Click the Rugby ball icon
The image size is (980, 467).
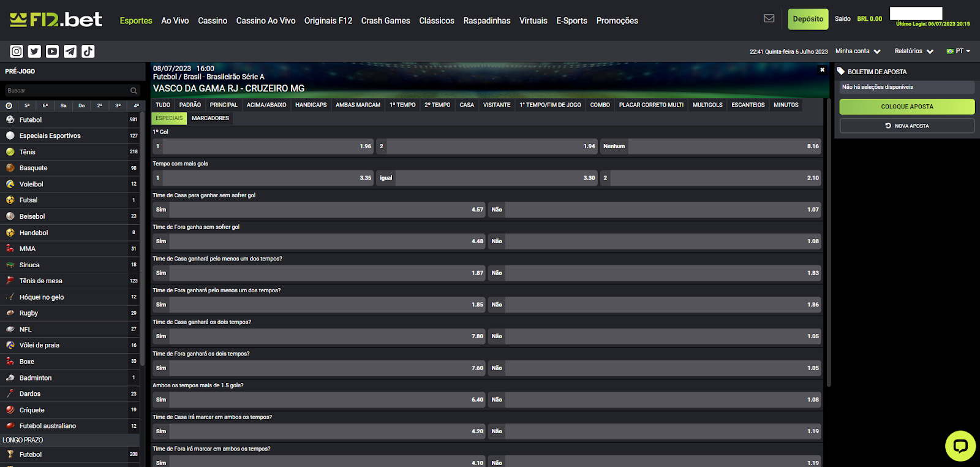(10, 313)
